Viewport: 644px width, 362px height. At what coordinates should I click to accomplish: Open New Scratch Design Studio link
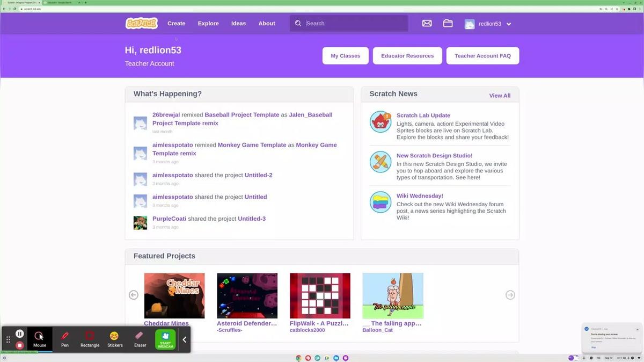[435, 156]
